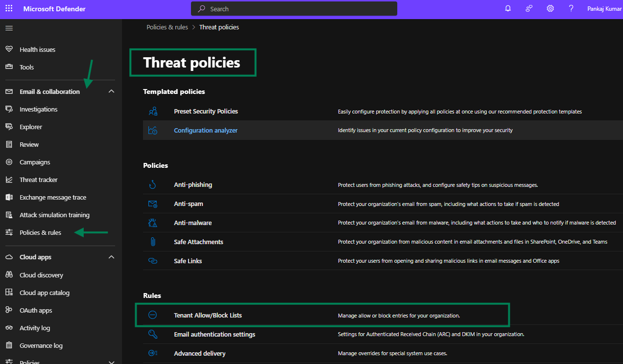This screenshot has height=364, width=623.
Task: Click the Email & collaboration envelope icon
Action: (9, 91)
